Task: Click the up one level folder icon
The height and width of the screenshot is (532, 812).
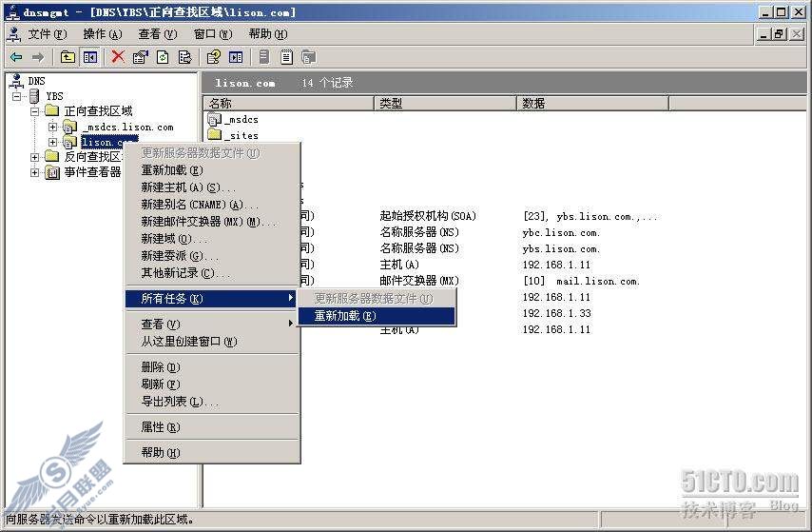Action: click(x=68, y=57)
